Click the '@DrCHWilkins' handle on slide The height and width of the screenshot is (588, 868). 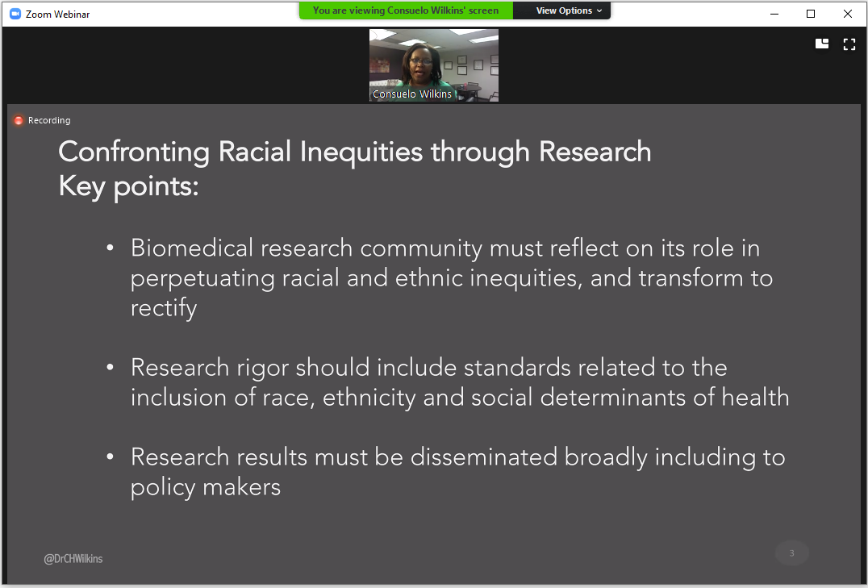73,559
